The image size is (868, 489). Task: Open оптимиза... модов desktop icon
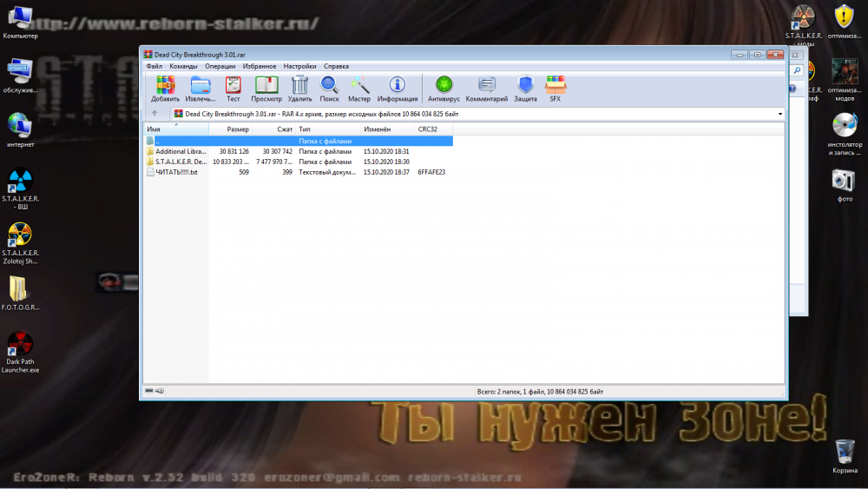click(x=845, y=80)
